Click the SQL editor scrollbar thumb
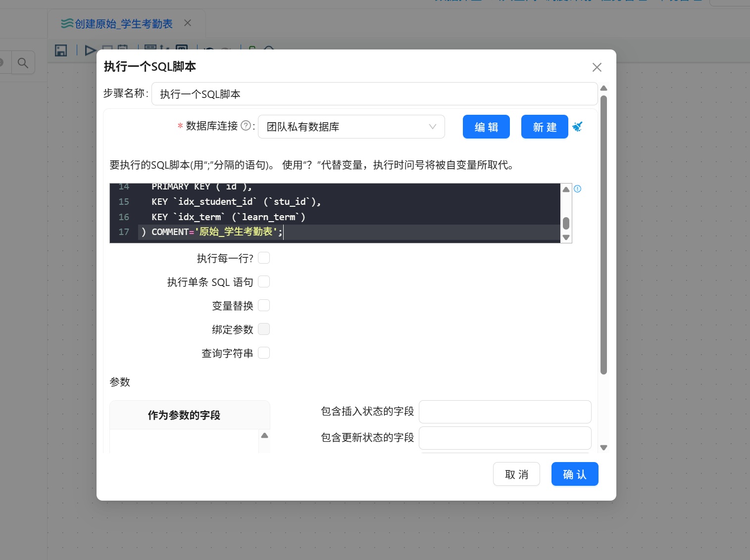This screenshot has height=560, width=750. pyautogui.click(x=566, y=223)
